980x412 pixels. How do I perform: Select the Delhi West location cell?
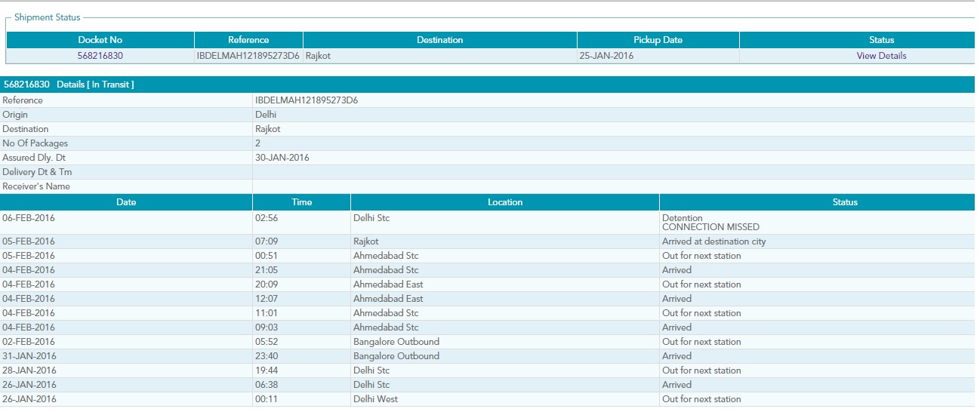(x=375, y=399)
